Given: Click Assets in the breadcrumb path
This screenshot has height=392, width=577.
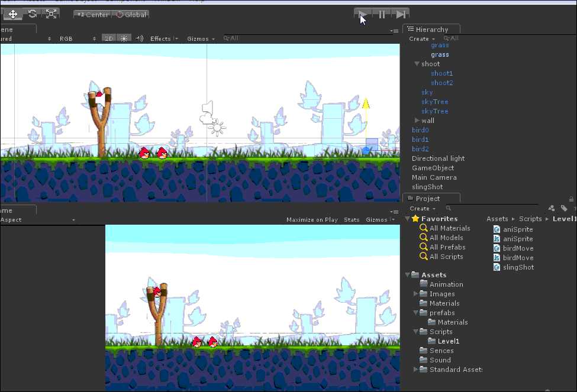Looking at the screenshot, I should [x=497, y=219].
